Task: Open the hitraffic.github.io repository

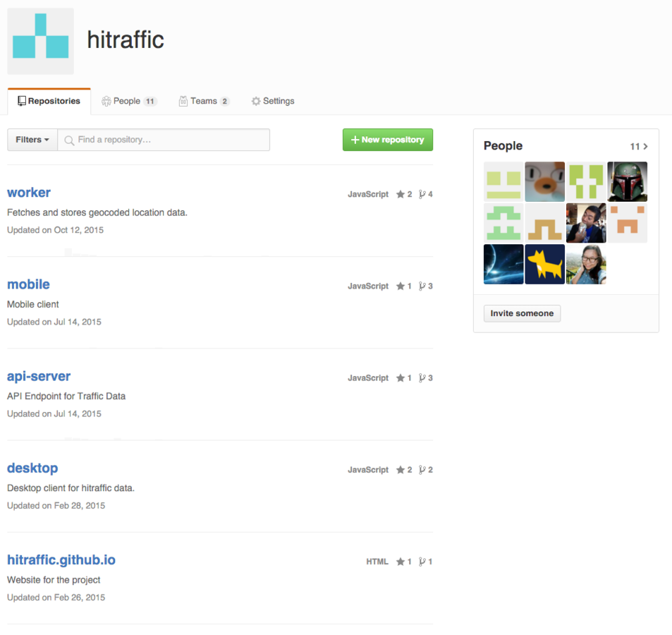Action: (x=61, y=560)
